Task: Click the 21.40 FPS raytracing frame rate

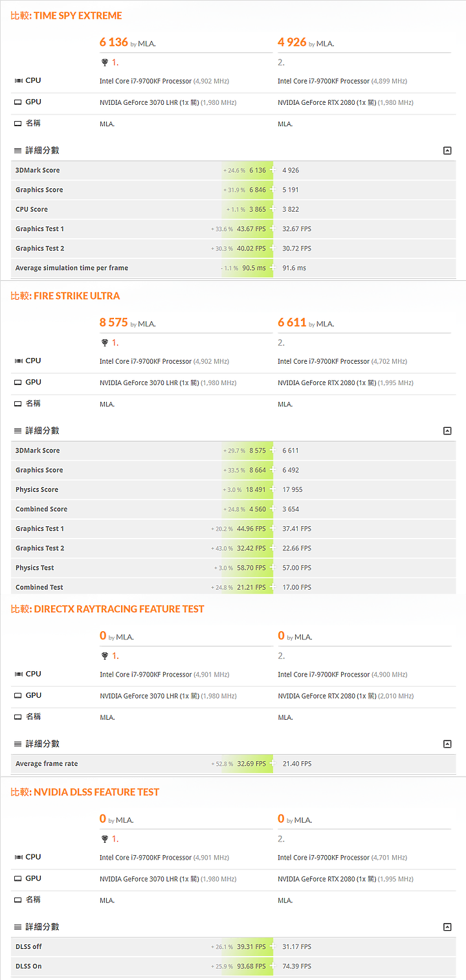Action: pos(296,764)
